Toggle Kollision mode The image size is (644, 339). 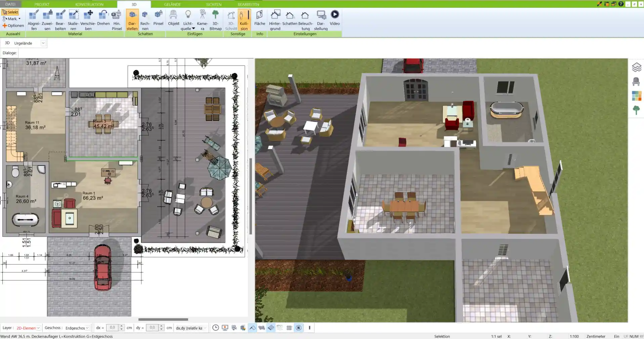(x=244, y=20)
